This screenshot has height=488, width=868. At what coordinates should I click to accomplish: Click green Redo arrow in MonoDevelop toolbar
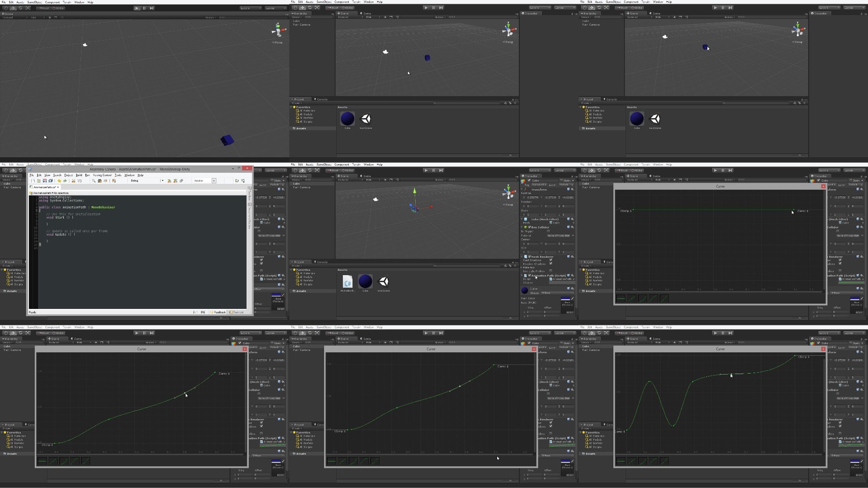65,181
